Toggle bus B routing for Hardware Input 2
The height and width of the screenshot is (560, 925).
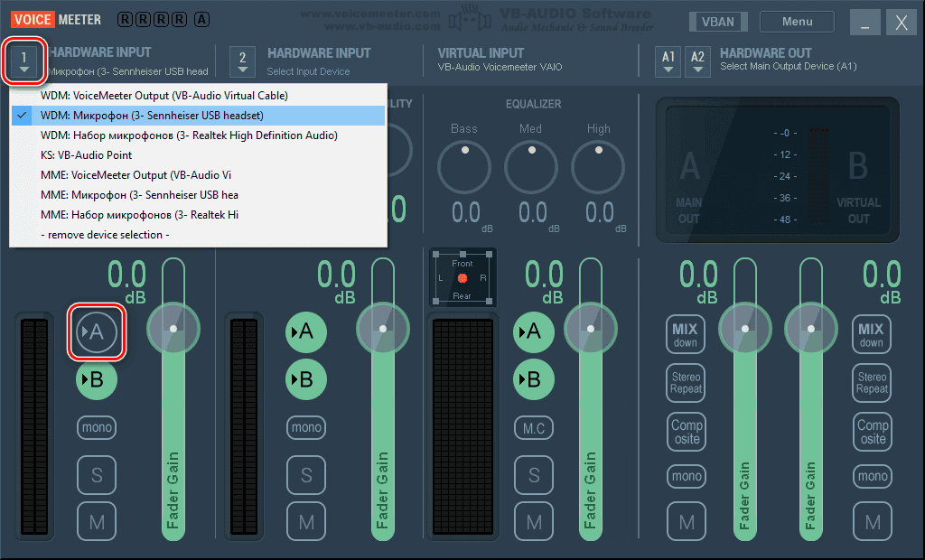(x=306, y=379)
